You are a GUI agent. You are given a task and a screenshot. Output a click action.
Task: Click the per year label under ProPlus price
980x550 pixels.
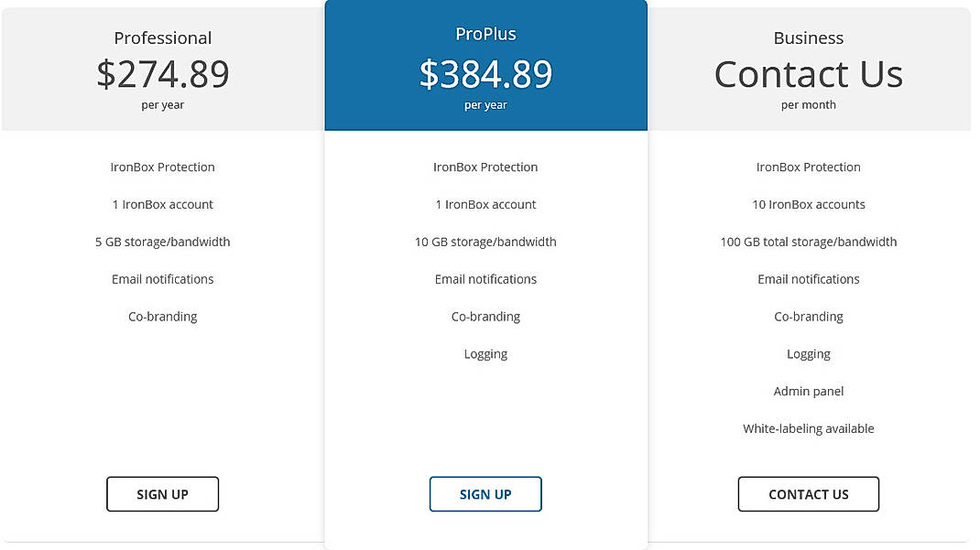point(485,104)
